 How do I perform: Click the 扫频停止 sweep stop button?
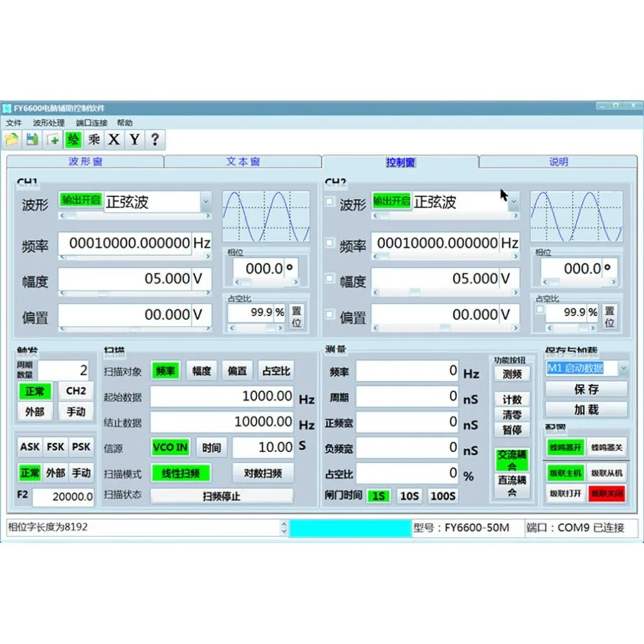point(222,495)
